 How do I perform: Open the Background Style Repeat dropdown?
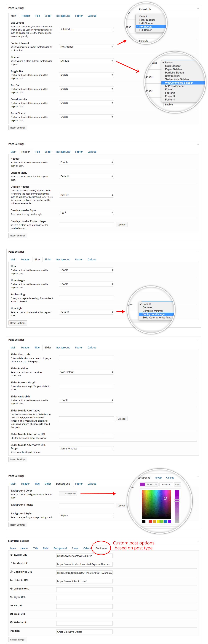pos(86,515)
